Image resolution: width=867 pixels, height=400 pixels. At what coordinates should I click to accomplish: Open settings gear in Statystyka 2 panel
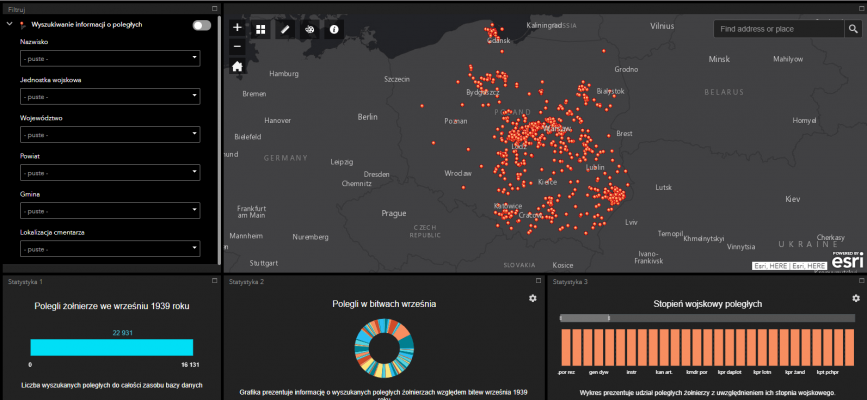[x=533, y=299]
